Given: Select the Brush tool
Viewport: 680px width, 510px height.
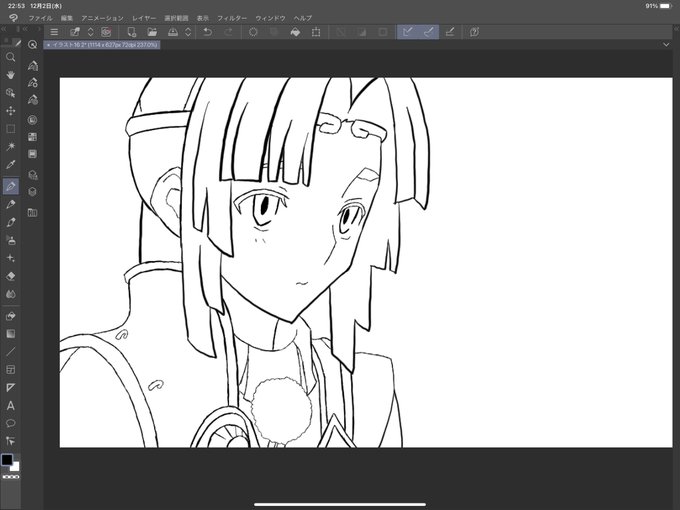Looking at the screenshot, I should click(11, 222).
